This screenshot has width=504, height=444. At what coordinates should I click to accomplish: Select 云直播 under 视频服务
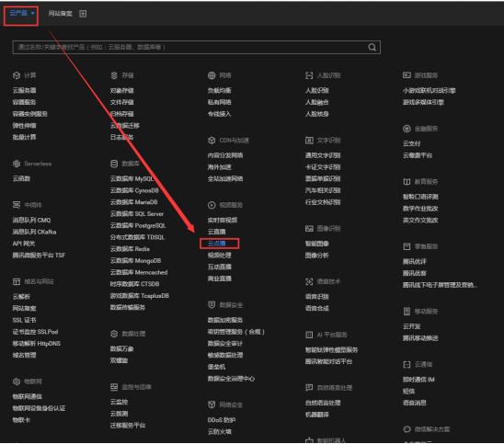tap(217, 232)
